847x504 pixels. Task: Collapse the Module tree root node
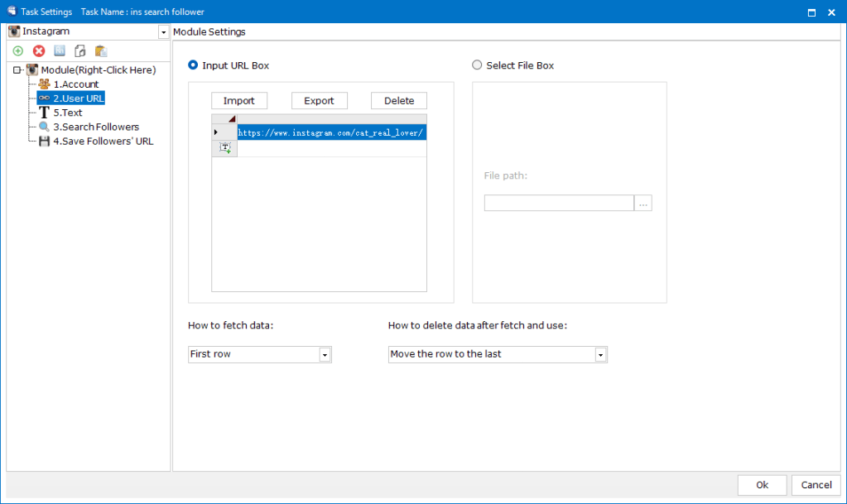click(17, 70)
